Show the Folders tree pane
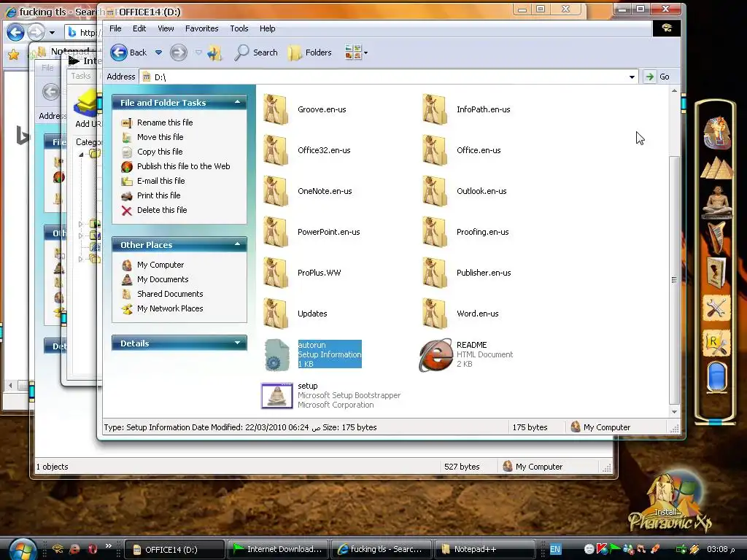This screenshot has width=747, height=560. pos(310,52)
